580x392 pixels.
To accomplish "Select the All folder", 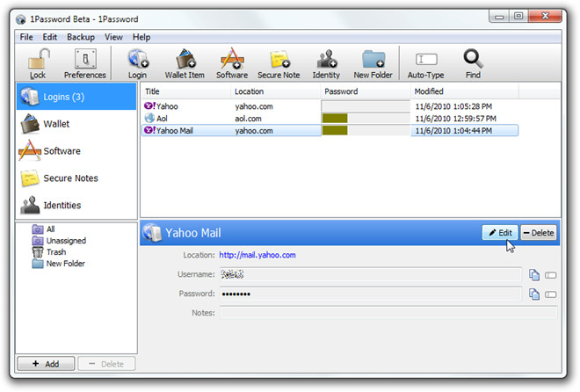I will pos(43,229).
